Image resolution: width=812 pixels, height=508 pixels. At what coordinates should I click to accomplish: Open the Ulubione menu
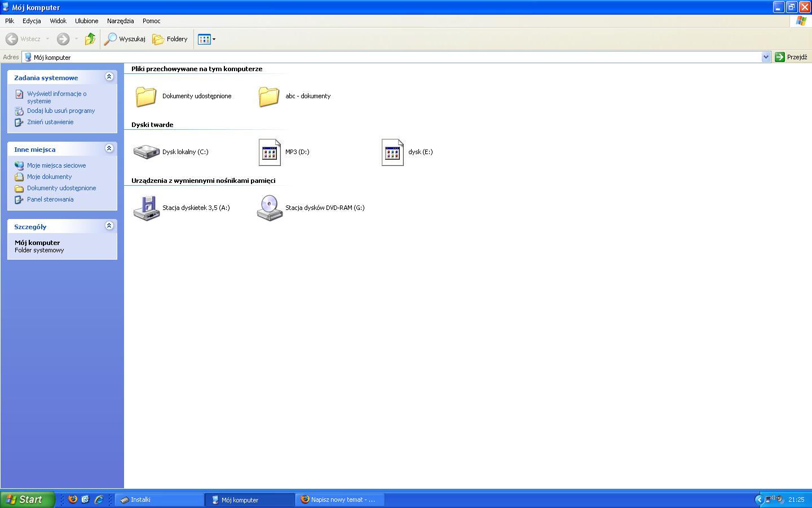click(87, 21)
